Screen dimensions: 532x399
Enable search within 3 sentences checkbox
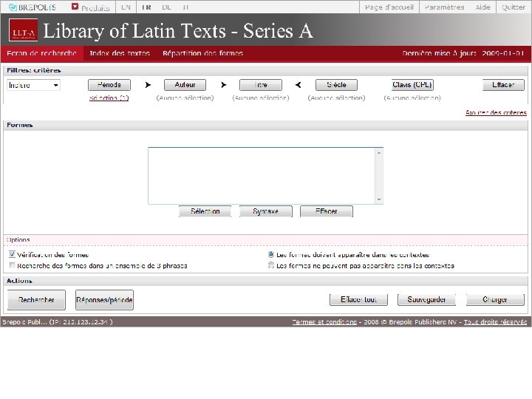[13, 265]
